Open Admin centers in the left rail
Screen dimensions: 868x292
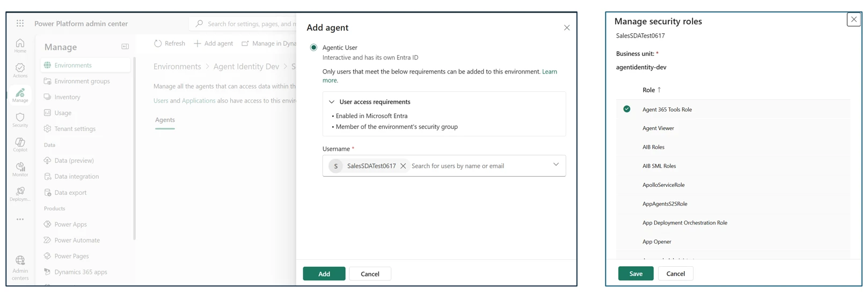point(20,268)
